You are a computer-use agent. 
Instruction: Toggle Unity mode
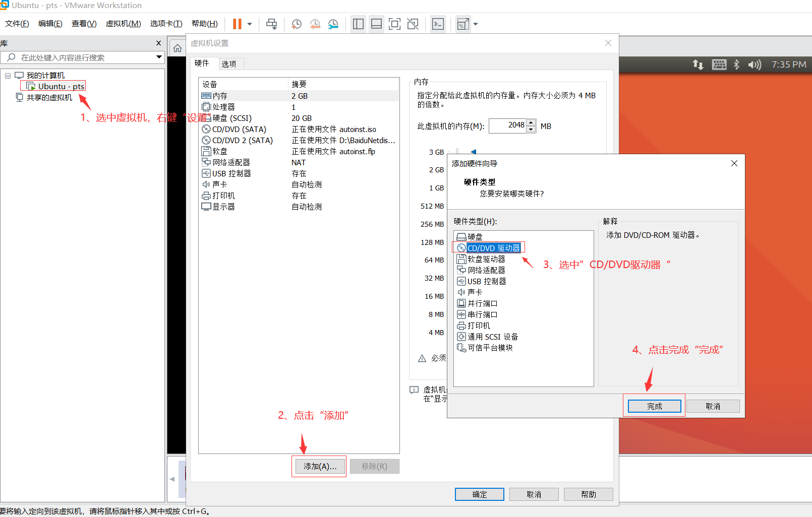413,24
